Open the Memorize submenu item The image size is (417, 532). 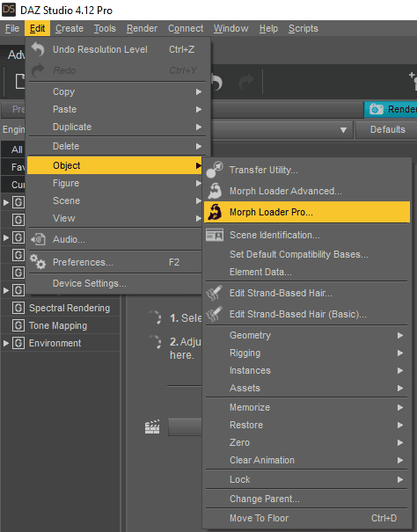(x=307, y=407)
